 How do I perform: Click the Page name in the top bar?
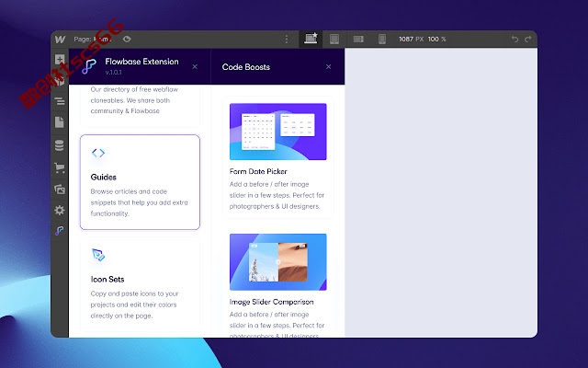[x=93, y=39]
